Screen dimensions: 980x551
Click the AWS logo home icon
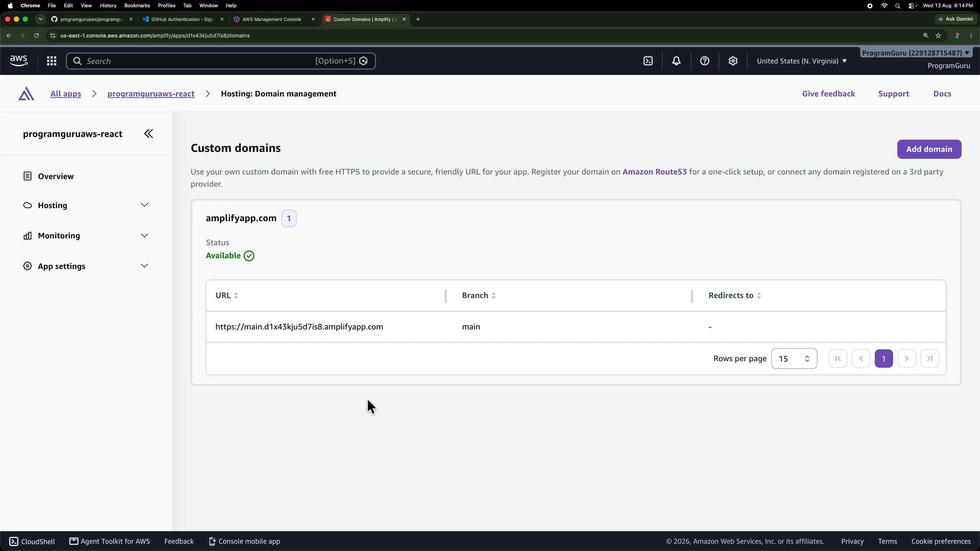[x=18, y=61]
